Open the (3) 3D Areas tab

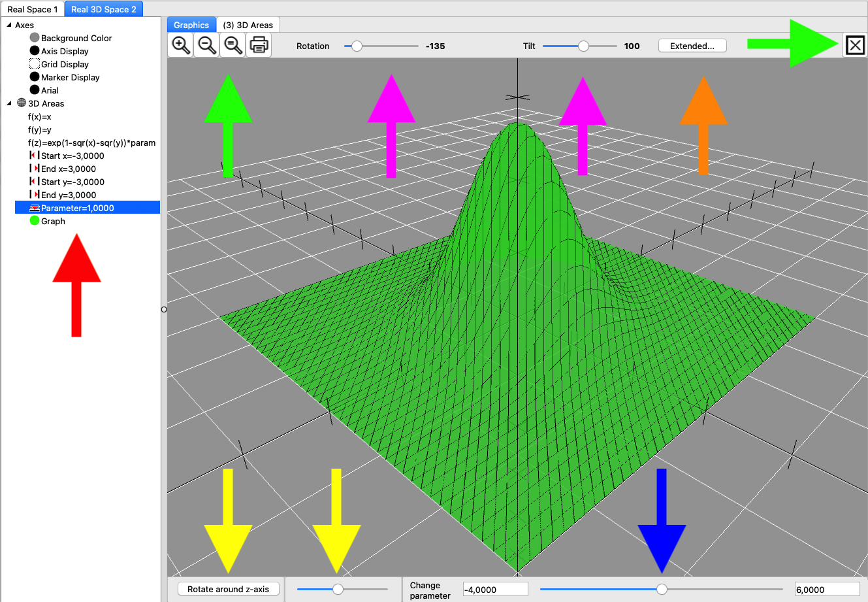(248, 25)
